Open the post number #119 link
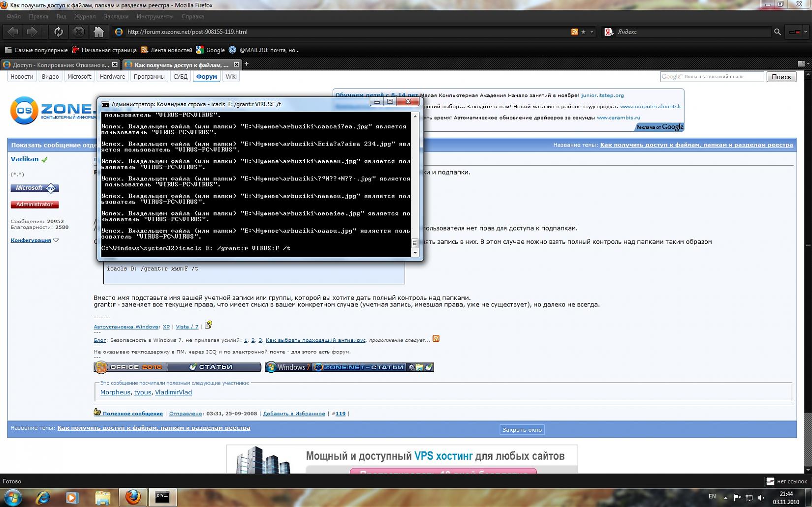The image size is (812, 507). point(340,414)
